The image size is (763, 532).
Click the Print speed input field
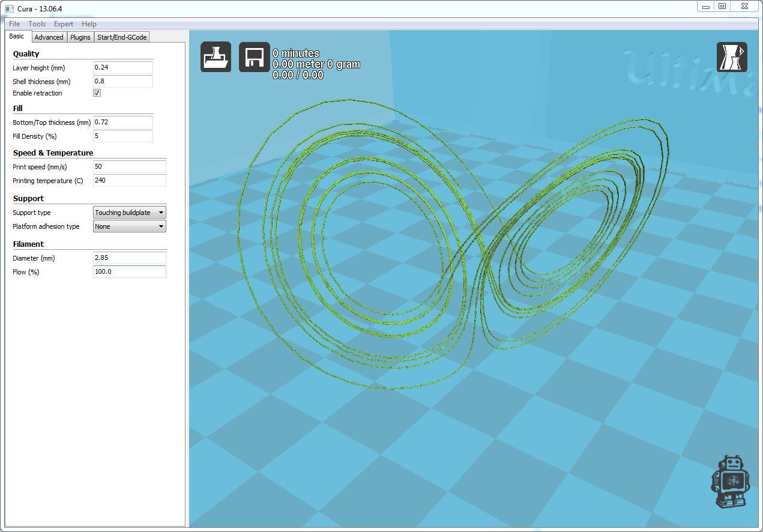130,166
